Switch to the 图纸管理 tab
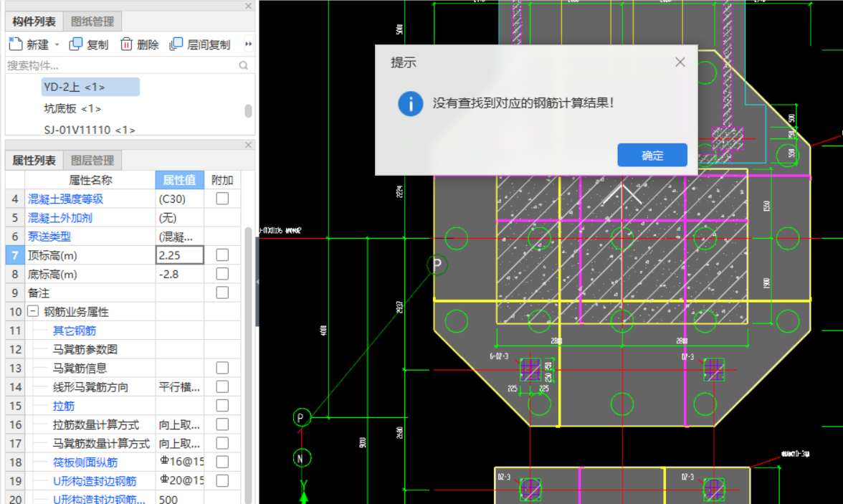843x504 pixels. (92, 22)
